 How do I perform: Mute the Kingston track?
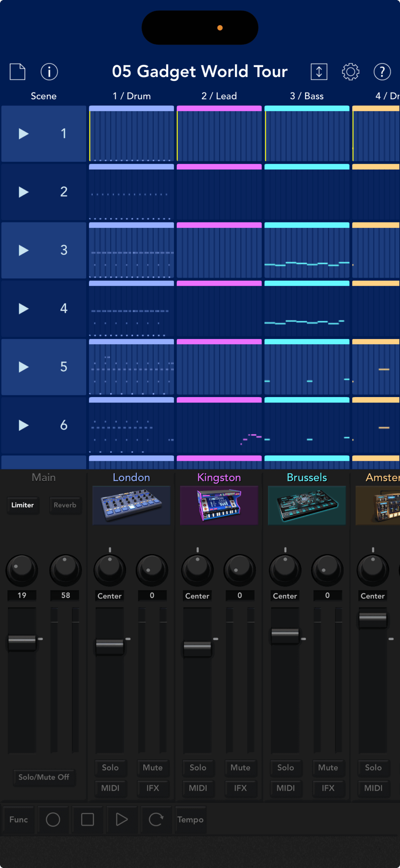click(x=240, y=767)
